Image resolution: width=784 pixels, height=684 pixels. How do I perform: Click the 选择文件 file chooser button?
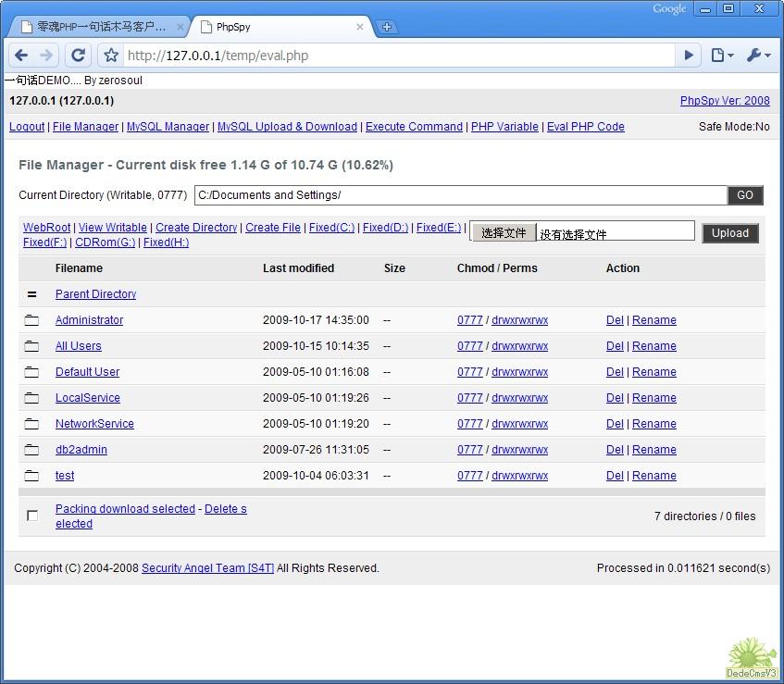click(504, 232)
